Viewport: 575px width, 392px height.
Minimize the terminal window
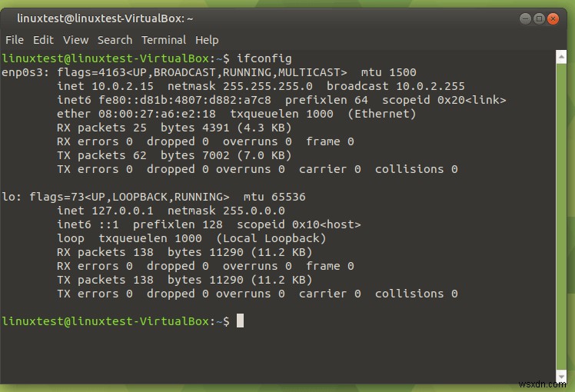pyautogui.click(x=525, y=18)
